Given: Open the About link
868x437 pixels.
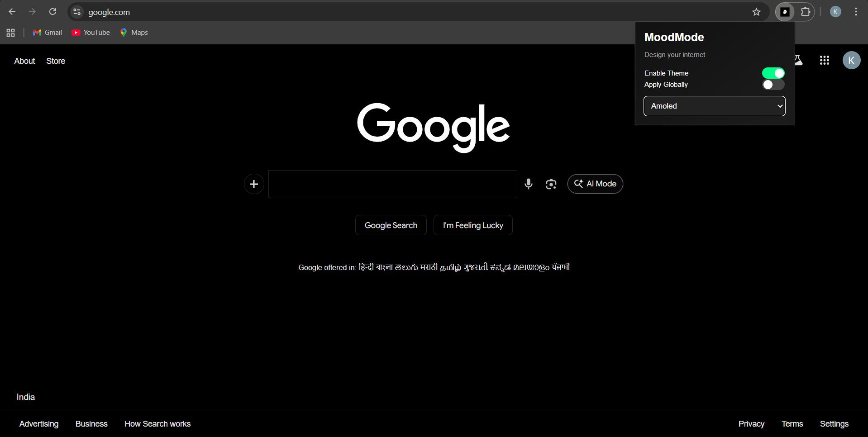Looking at the screenshot, I should pos(24,61).
